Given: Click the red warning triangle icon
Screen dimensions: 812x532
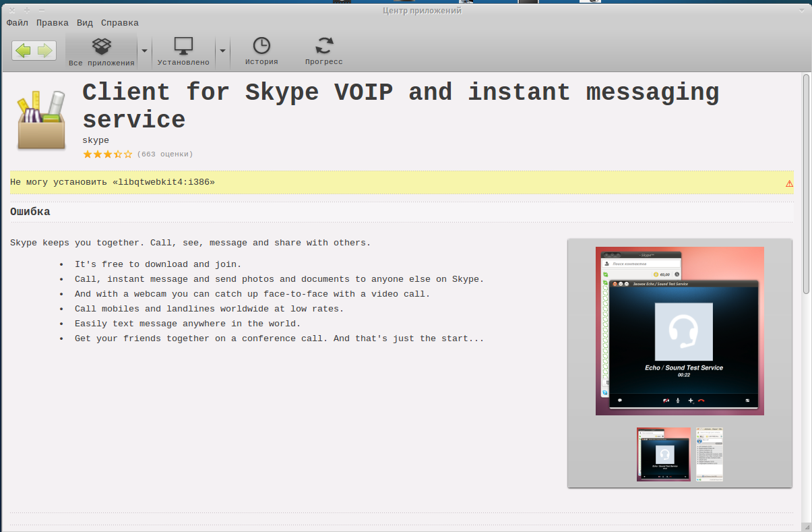Looking at the screenshot, I should (x=789, y=183).
